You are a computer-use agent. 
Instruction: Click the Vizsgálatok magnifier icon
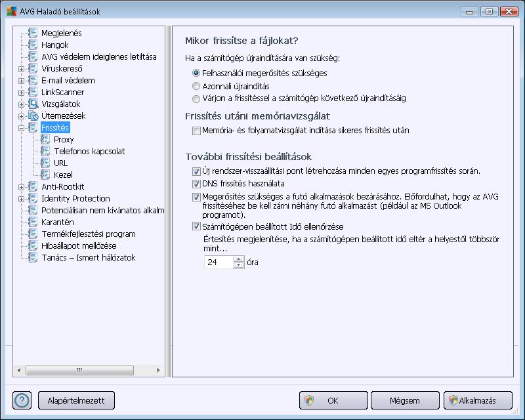pyautogui.click(x=33, y=104)
